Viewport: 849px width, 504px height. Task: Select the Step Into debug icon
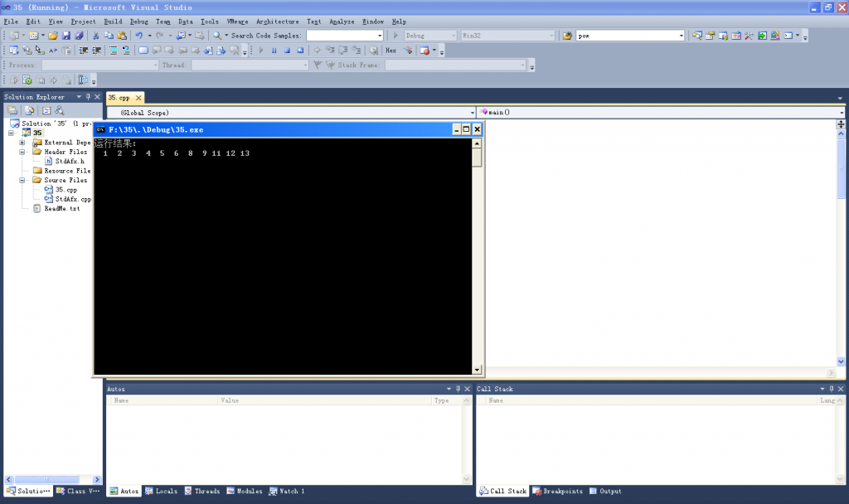(x=332, y=50)
